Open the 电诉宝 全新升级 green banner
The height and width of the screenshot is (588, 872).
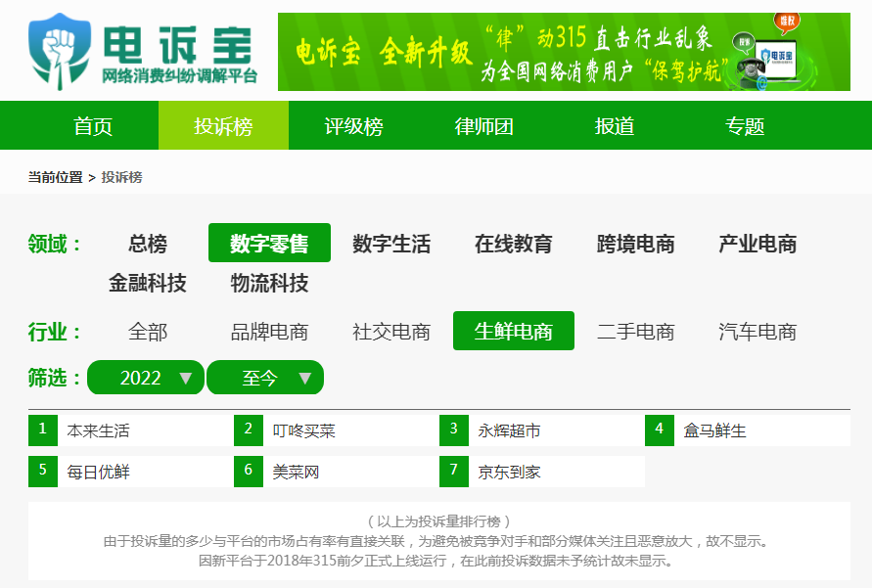point(564,52)
